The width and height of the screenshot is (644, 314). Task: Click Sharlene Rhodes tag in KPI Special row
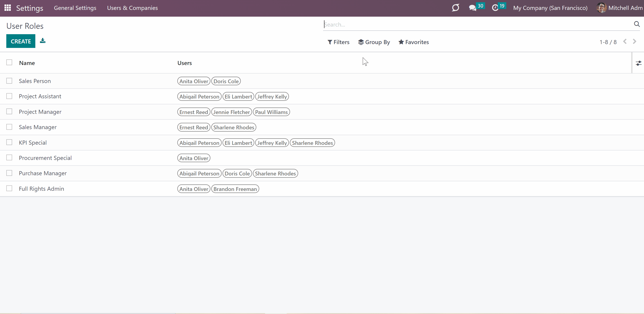312,143
